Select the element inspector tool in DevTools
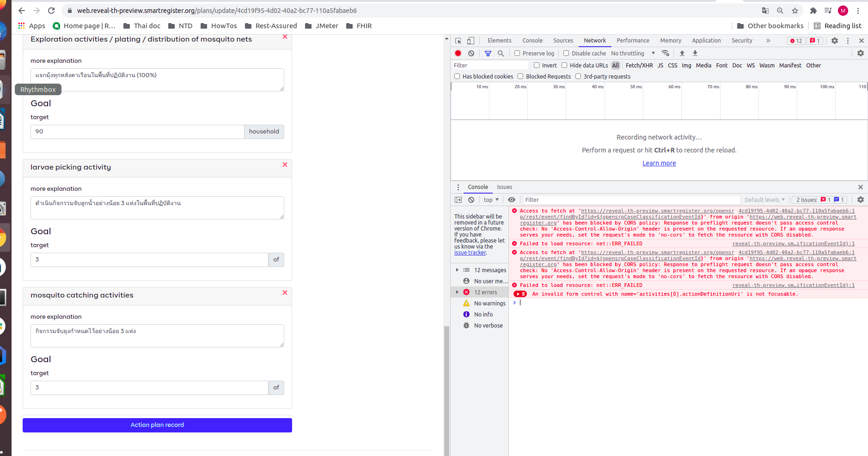The image size is (868, 456). (458, 41)
